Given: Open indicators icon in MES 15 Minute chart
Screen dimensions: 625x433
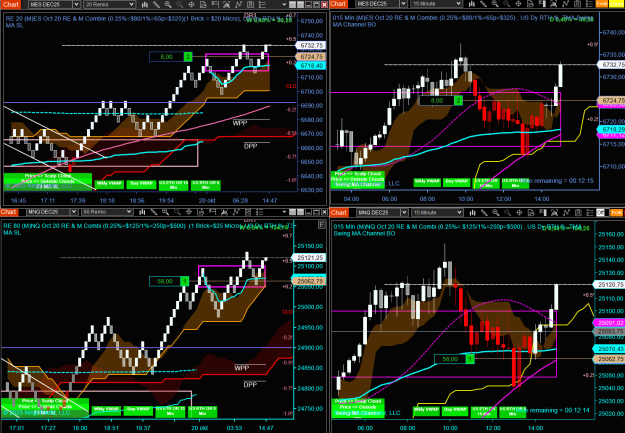Looking at the screenshot, I should coord(565,4).
